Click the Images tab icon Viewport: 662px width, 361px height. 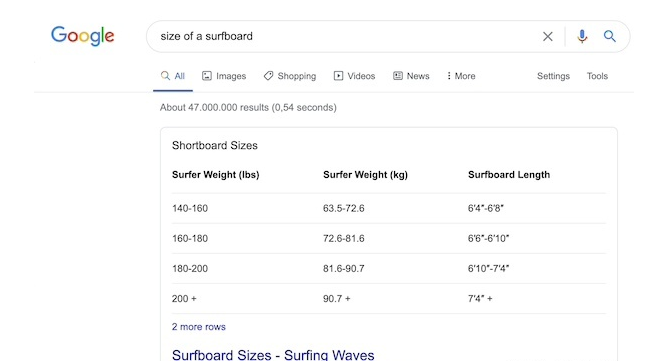coord(207,76)
